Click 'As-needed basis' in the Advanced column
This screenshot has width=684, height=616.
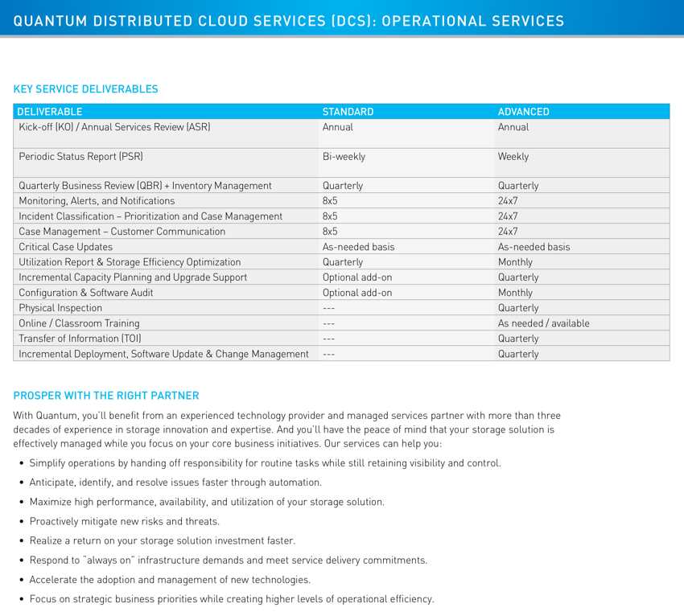(x=534, y=247)
